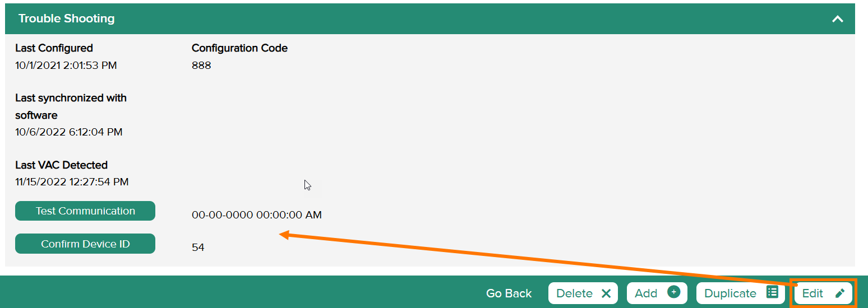Collapse the Trouble Shooting section chevron
Screen dimensions: 868x308
(837, 19)
